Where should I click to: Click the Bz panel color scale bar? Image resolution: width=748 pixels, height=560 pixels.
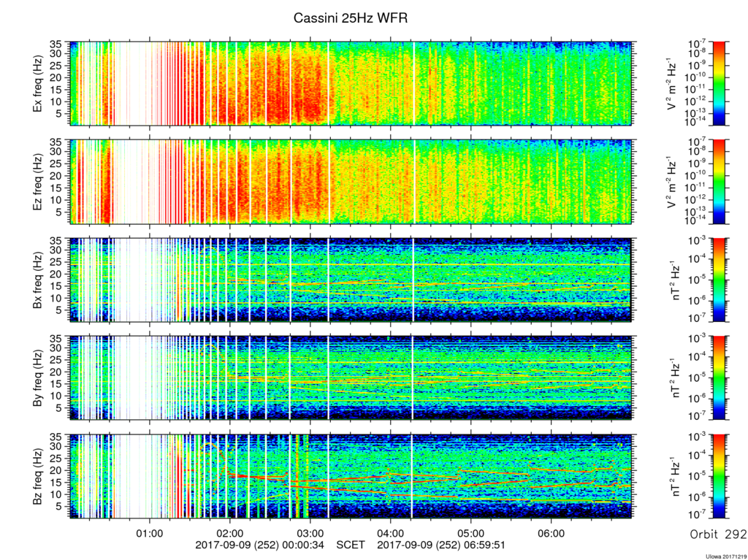(719, 477)
